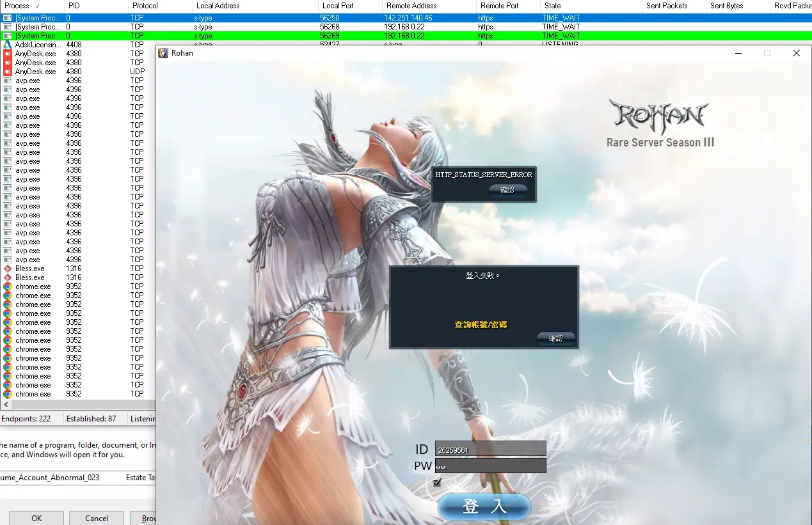Viewport: 812px width, 525px height.
Task: Select the green-highlighted local port 56269 cell
Action: 330,36
